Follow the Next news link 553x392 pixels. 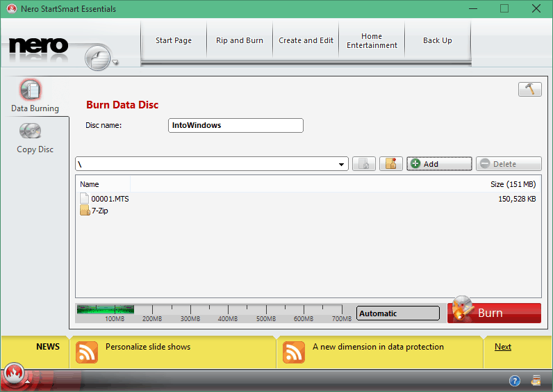click(503, 347)
